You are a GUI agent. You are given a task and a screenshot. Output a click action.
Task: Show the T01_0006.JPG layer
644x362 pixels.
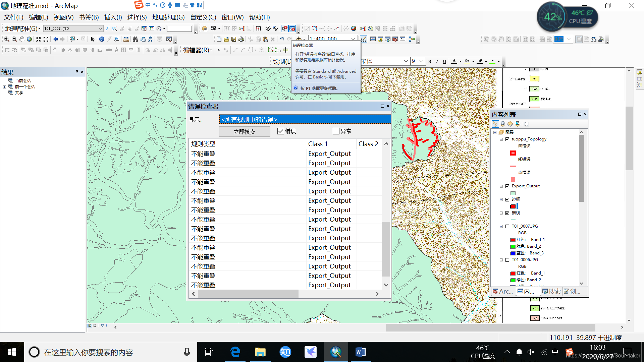coord(507,260)
